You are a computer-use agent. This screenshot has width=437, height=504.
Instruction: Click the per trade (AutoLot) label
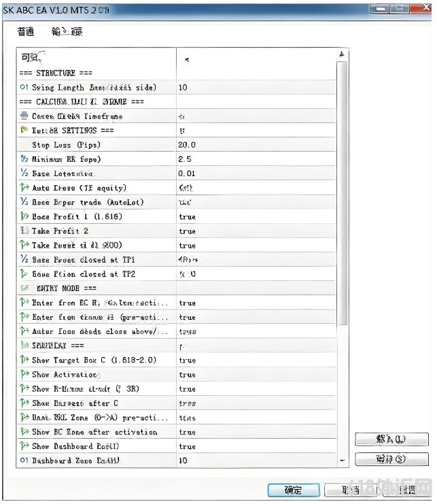[x=88, y=202]
